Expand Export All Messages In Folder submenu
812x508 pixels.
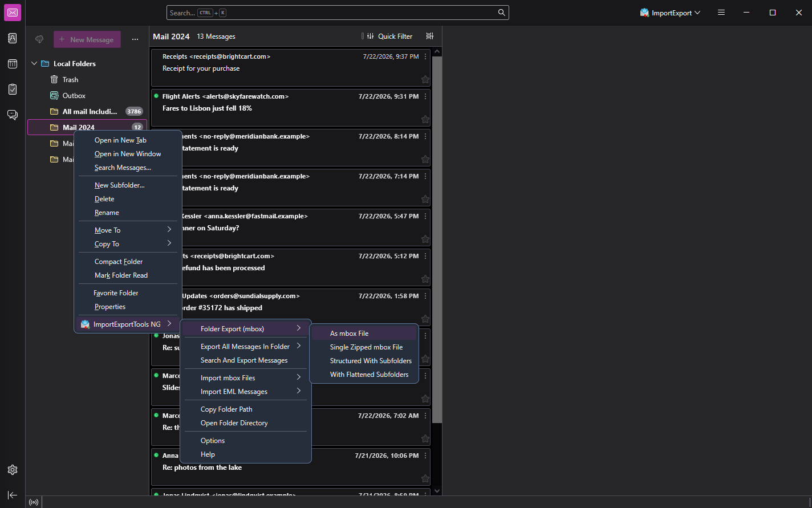245,346
